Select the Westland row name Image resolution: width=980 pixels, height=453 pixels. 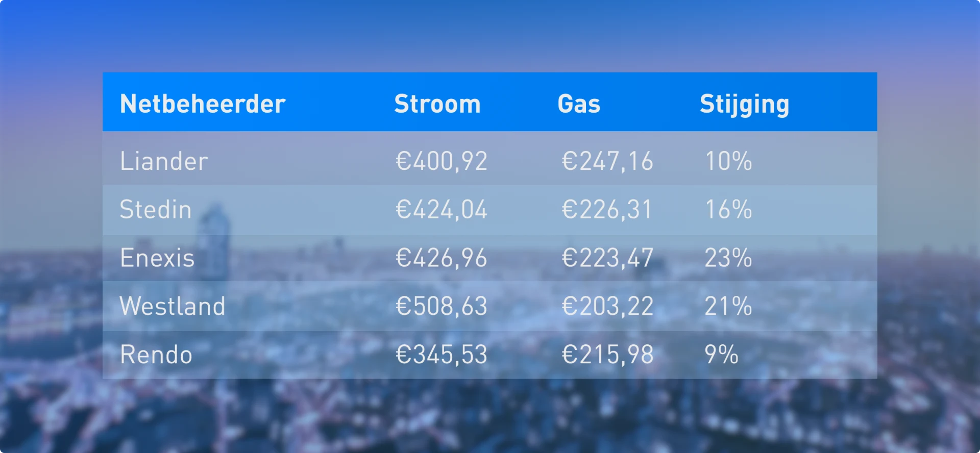[173, 306]
